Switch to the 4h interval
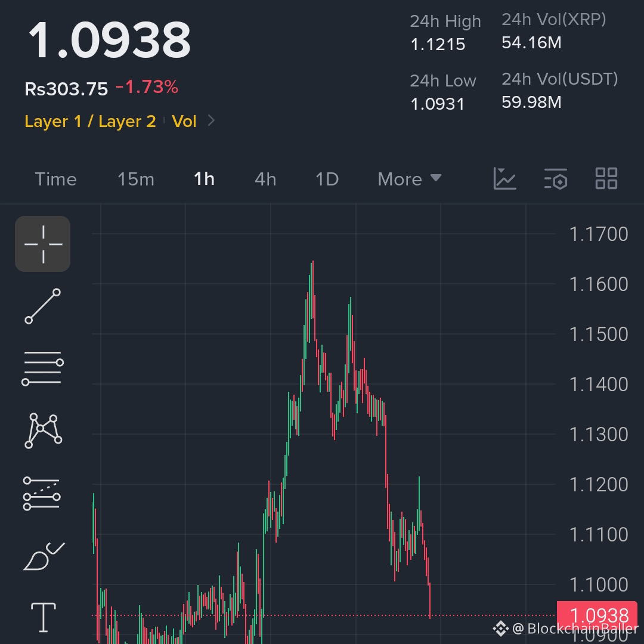The height and width of the screenshot is (644, 644). [265, 179]
